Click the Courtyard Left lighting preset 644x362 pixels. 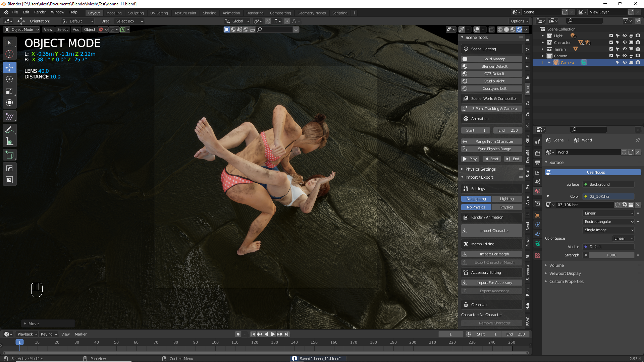[x=492, y=88]
